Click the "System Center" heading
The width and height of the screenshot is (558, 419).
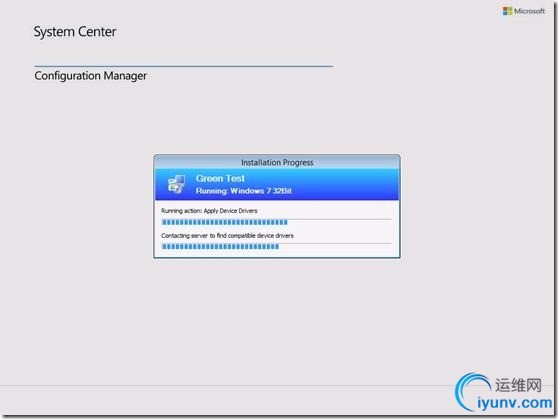(75, 32)
